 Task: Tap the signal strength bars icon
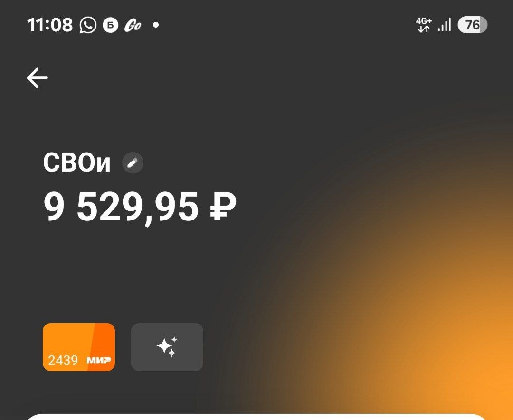pyautogui.click(x=444, y=25)
